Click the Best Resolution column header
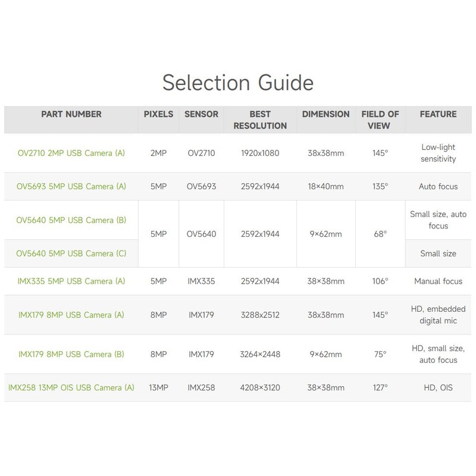The image size is (476, 476). tap(261, 120)
